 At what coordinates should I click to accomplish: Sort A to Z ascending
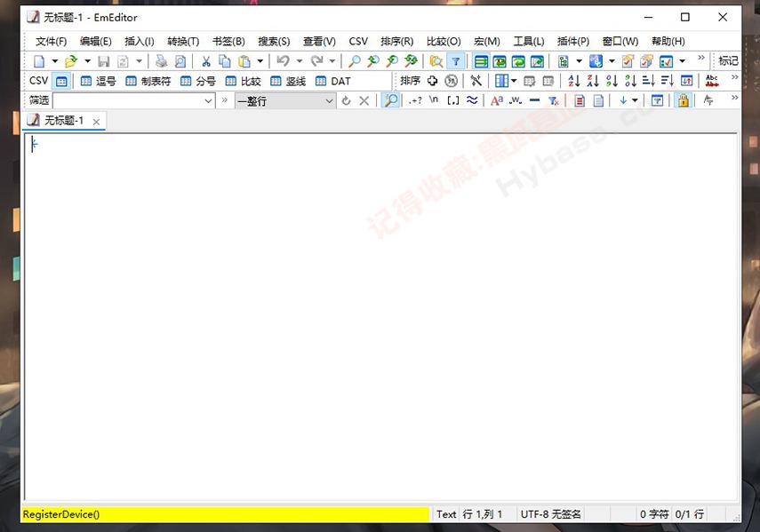tap(574, 81)
